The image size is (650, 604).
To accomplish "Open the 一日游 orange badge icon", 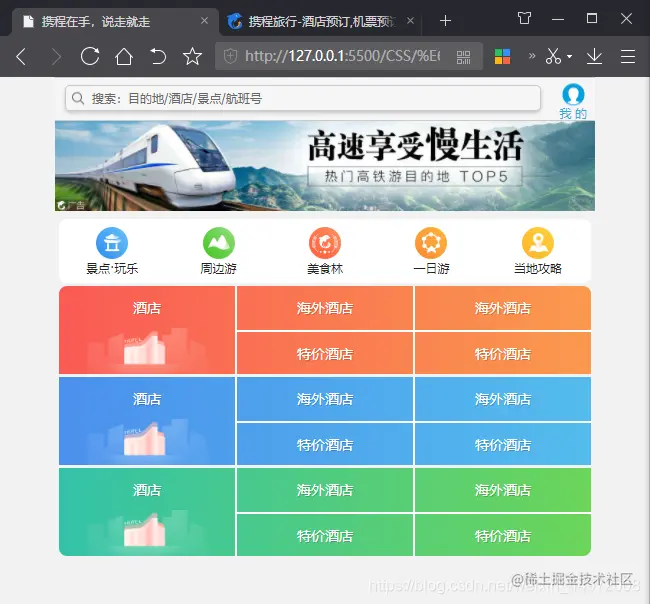I will [431, 243].
